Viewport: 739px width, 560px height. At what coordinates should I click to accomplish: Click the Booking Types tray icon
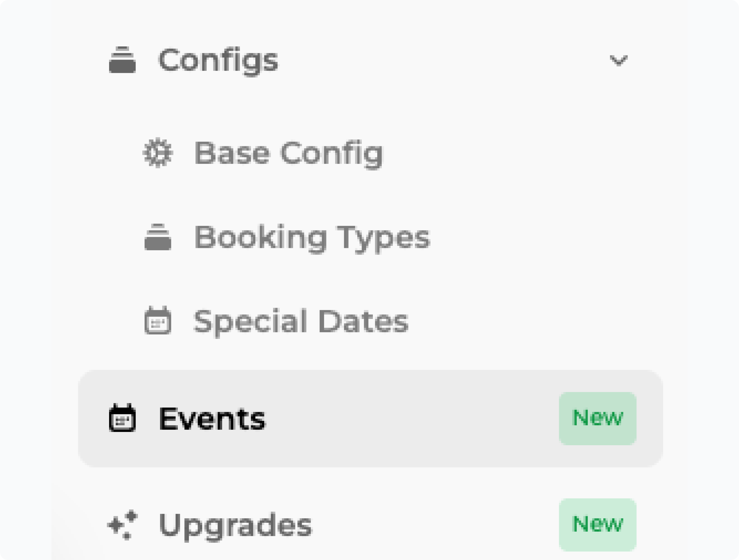click(x=158, y=237)
